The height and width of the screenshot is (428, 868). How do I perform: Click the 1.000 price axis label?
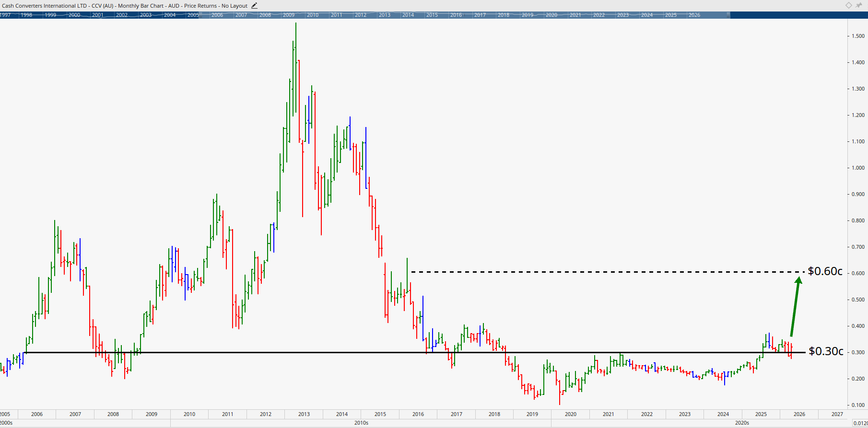[x=858, y=168]
